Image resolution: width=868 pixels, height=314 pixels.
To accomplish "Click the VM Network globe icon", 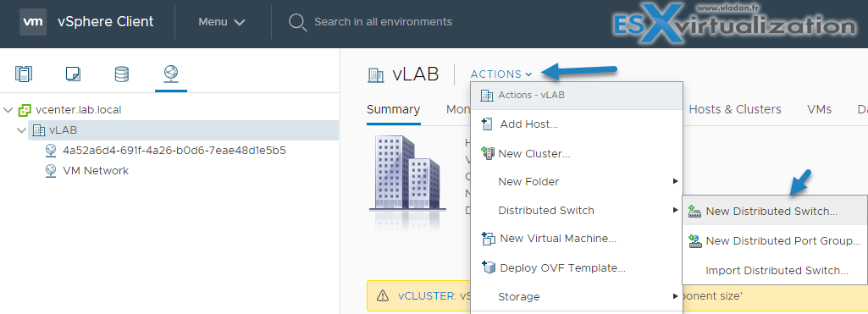I will coord(51,171).
